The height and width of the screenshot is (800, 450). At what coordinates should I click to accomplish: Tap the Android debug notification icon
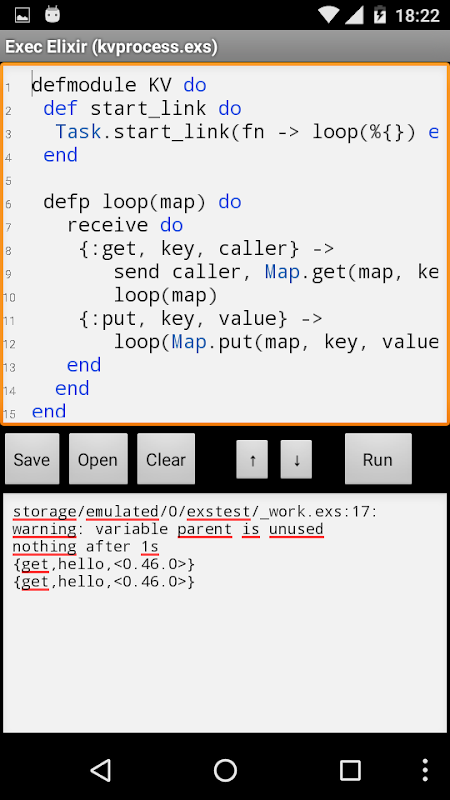[x=52, y=15]
